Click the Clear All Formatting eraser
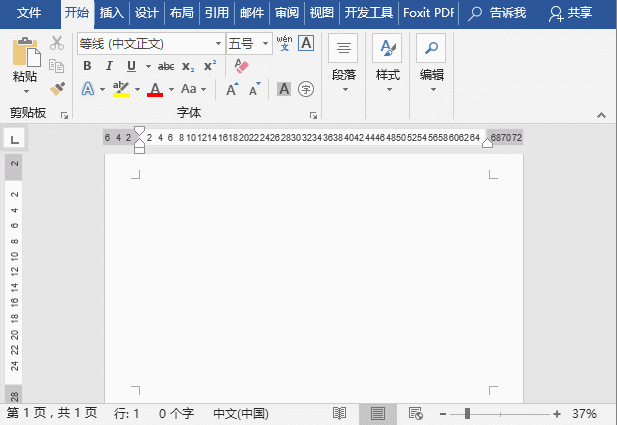The width and height of the screenshot is (617, 425). (x=241, y=66)
